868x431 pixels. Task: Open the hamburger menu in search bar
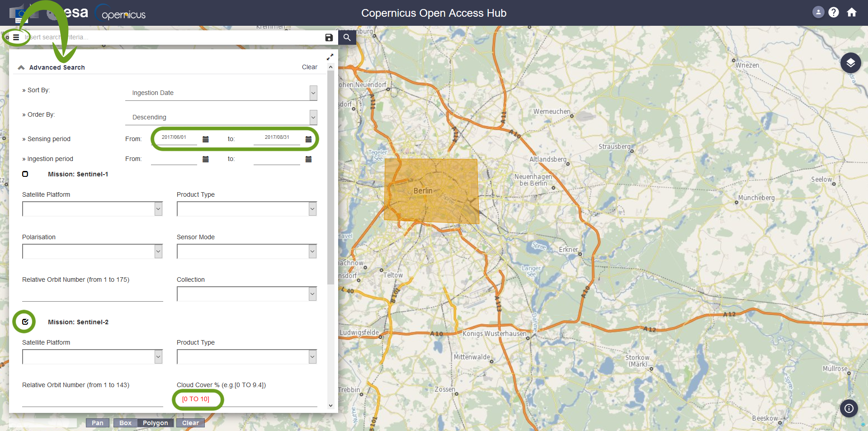[x=16, y=37]
